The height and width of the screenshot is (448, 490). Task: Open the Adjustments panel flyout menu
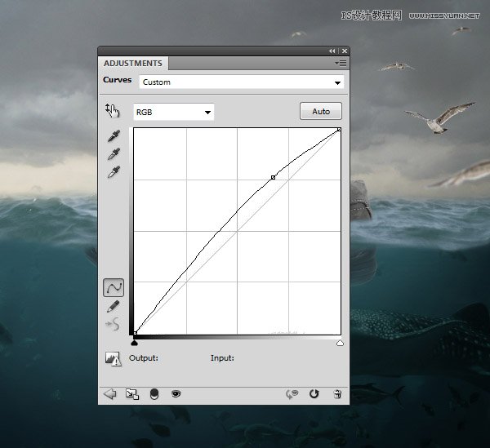pos(340,63)
